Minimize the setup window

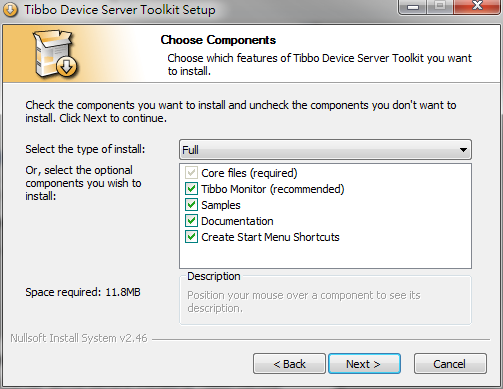pos(413,6)
